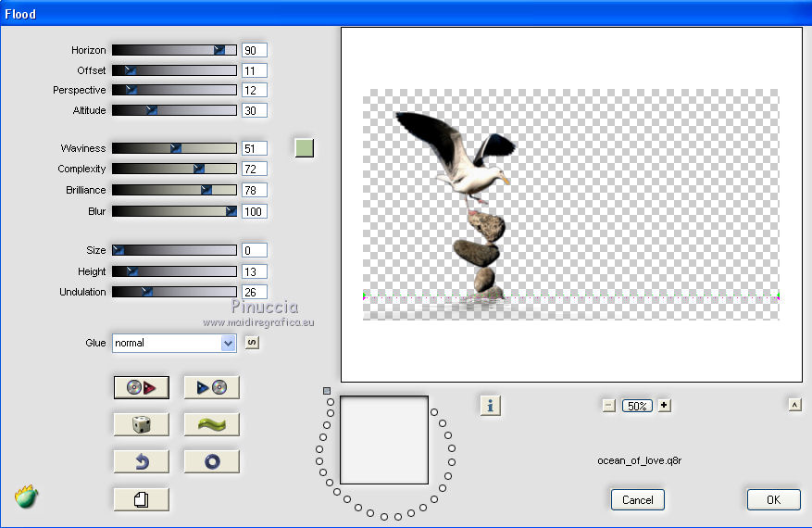Click the info 'i' button
Image resolution: width=812 pixels, height=528 pixels.
click(x=491, y=405)
